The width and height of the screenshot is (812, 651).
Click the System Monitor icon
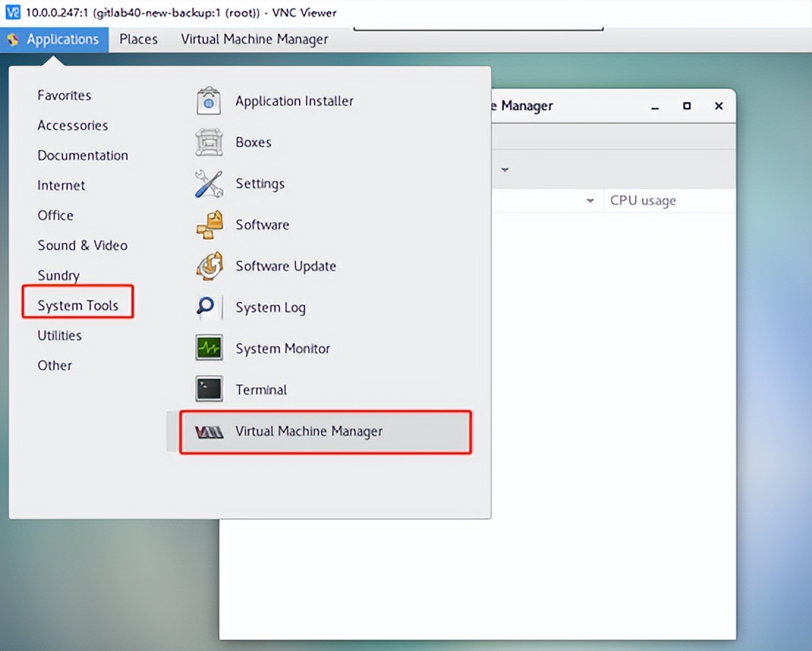click(209, 348)
